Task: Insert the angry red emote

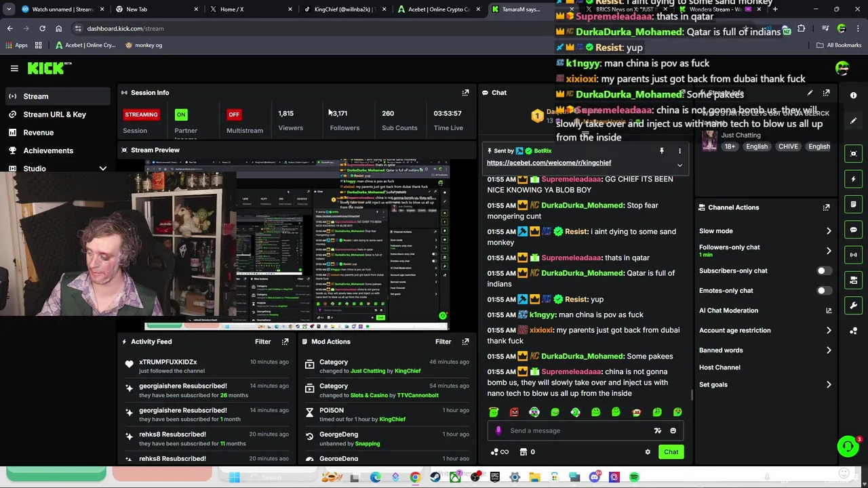Action: (x=514, y=412)
